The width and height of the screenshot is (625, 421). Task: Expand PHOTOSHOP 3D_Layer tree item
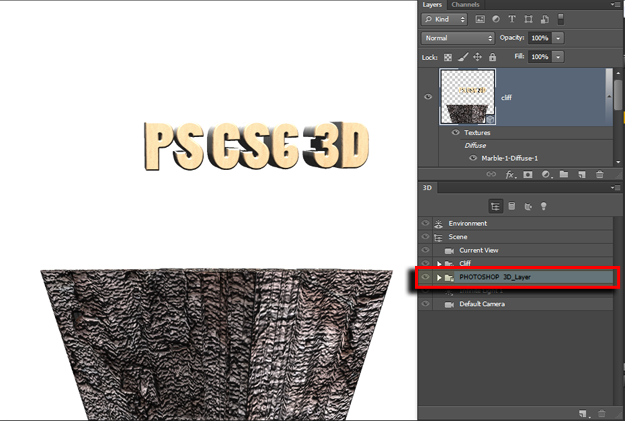[438, 277]
